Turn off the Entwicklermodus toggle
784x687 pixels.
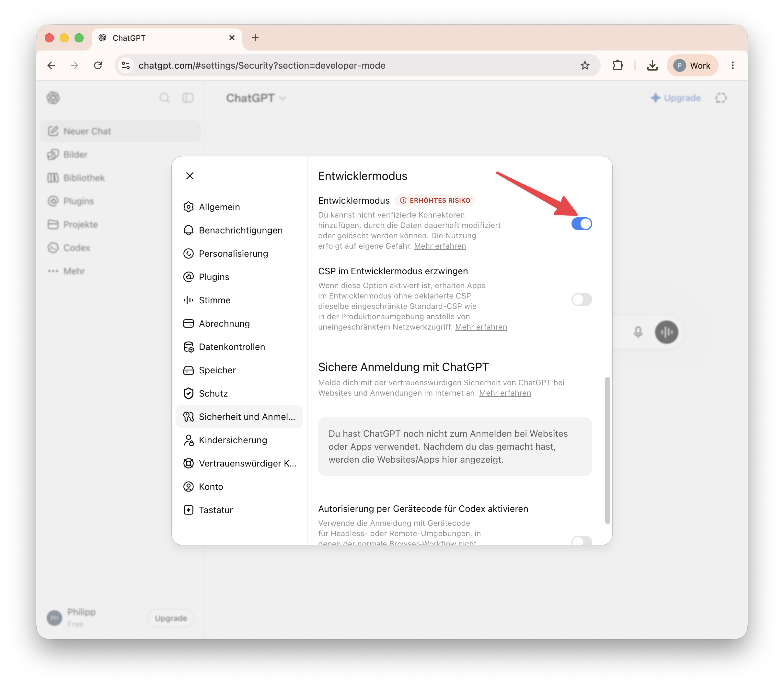pyautogui.click(x=582, y=224)
